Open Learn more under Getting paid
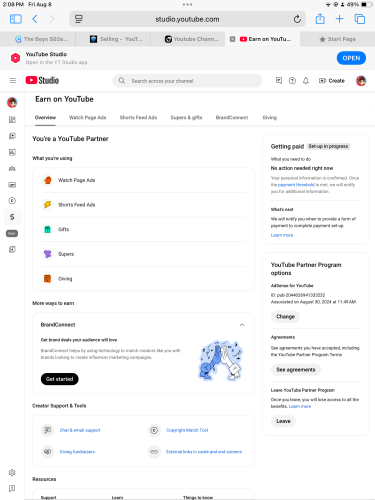 (282, 235)
